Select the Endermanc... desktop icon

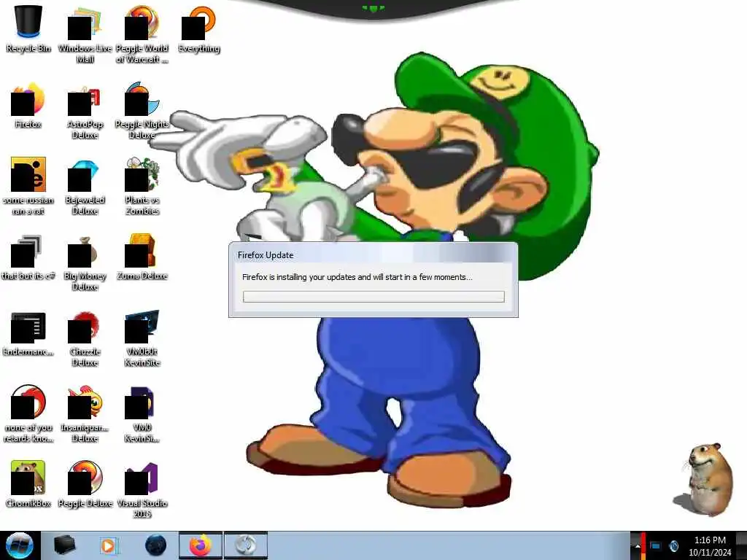tap(28, 332)
